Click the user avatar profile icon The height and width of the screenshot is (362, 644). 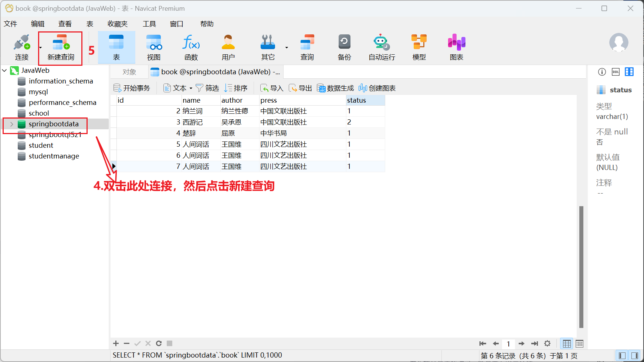coord(619,42)
